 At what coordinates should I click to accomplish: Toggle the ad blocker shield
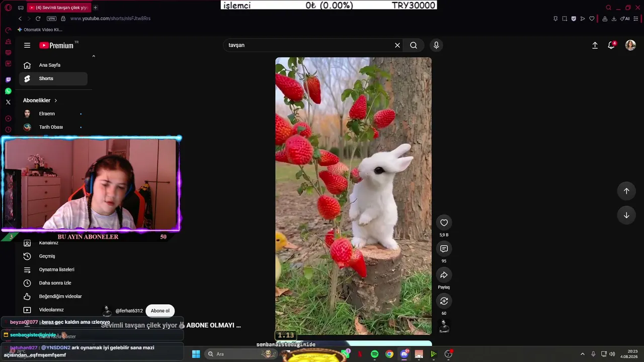coord(574,19)
